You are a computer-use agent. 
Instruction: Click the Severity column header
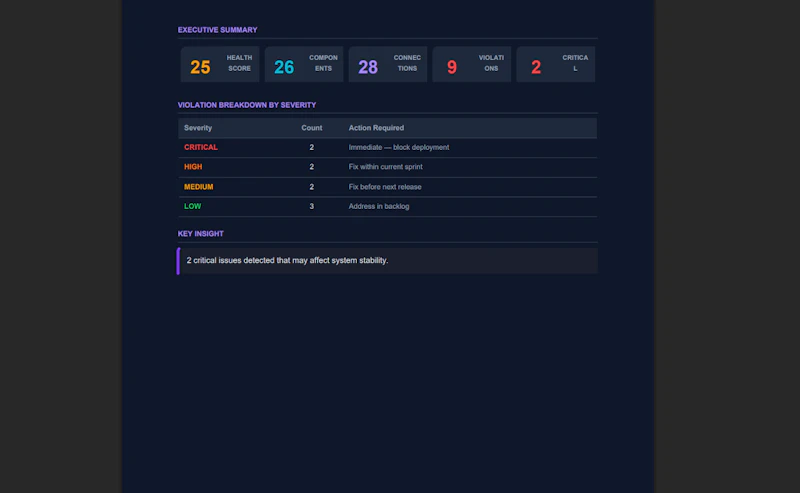coord(198,128)
